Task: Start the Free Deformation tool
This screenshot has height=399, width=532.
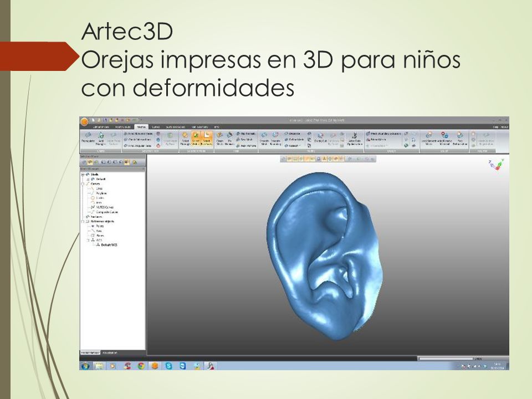Action: tap(460, 139)
